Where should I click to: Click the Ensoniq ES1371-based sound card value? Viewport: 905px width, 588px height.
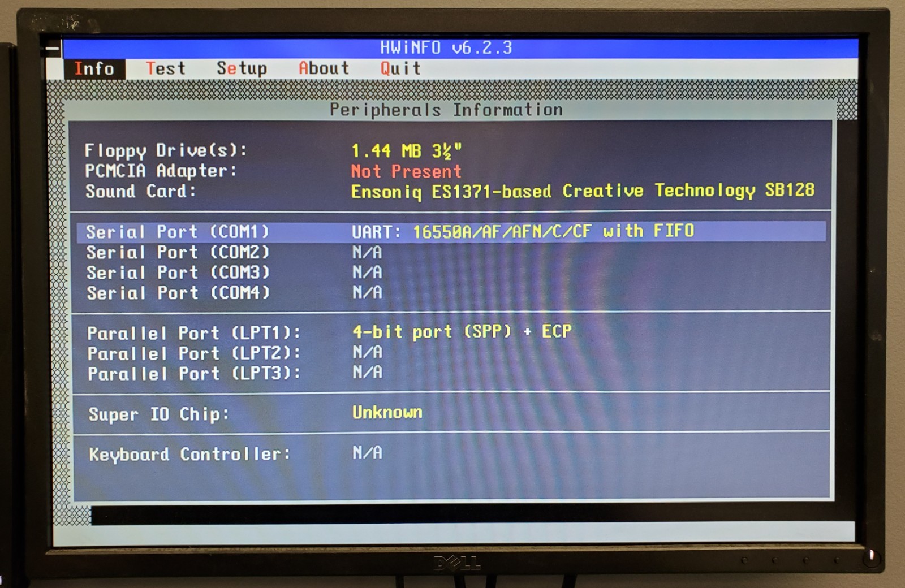tap(583, 191)
